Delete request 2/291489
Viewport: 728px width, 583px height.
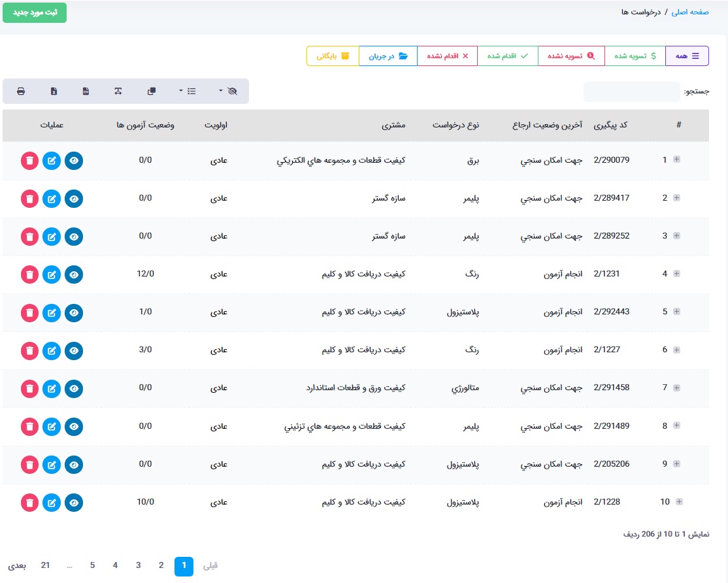point(29,427)
